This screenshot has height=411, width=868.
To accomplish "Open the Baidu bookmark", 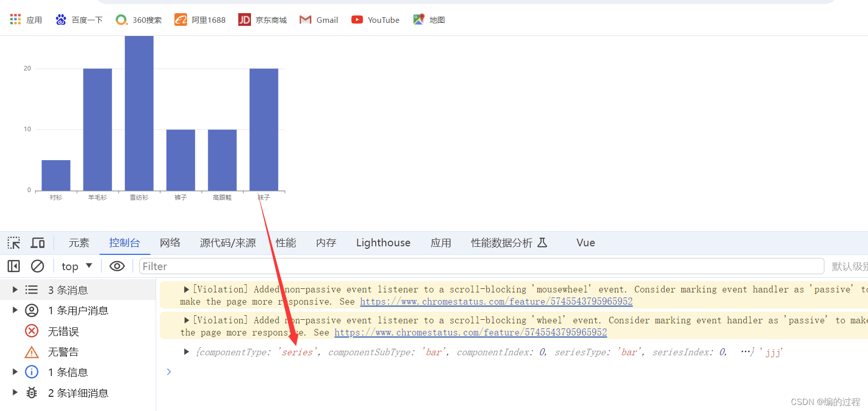I will pyautogui.click(x=79, y=20).
